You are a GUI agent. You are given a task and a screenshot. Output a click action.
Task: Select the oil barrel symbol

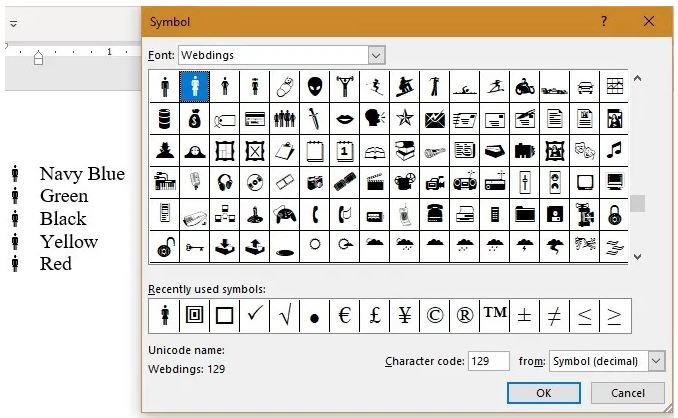pyautogui.click(x=165, y=118)
